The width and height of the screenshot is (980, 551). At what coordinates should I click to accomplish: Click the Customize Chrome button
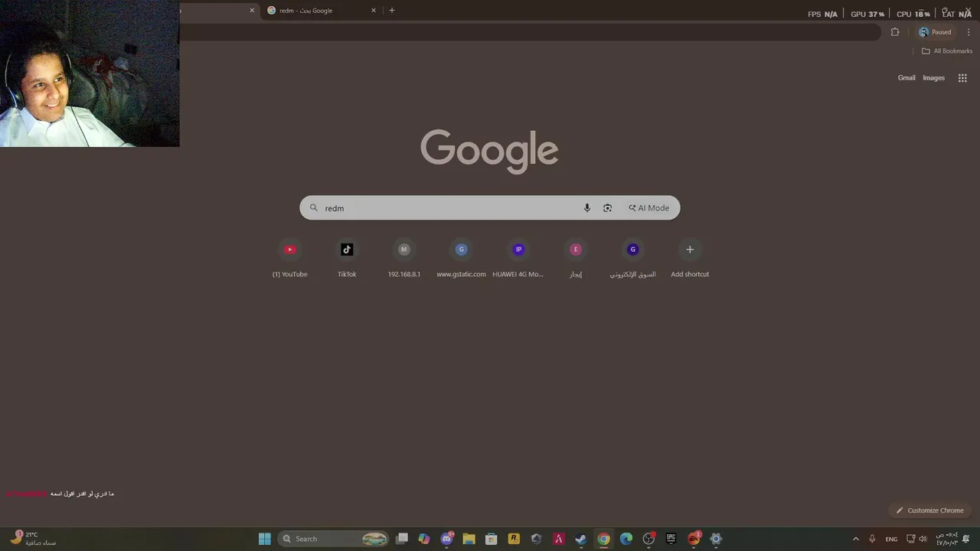[x=929, y=510]
